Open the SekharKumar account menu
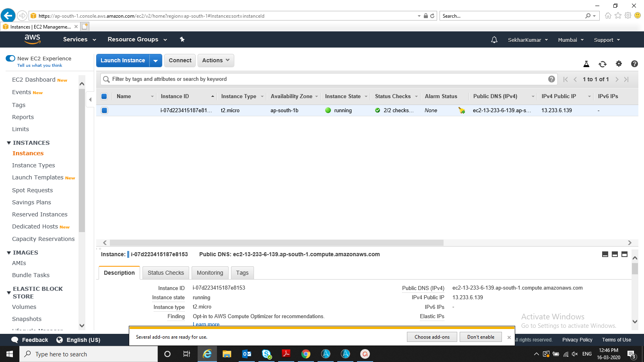 (528, 40)
